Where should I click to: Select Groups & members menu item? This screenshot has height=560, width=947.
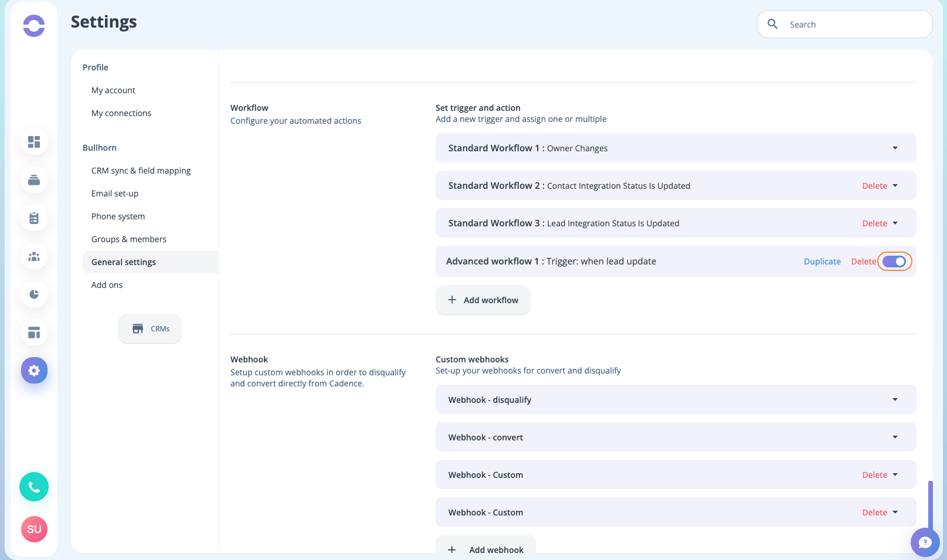pos(128,239)
